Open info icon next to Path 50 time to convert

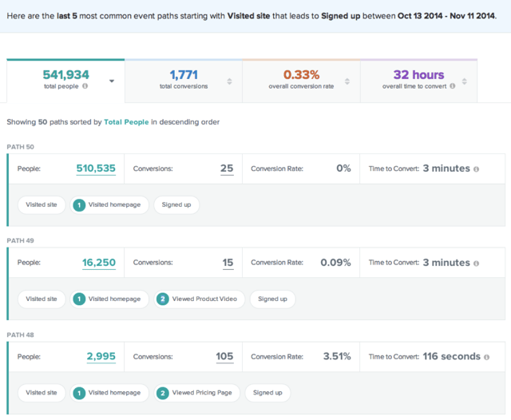[x=476, y=169]
